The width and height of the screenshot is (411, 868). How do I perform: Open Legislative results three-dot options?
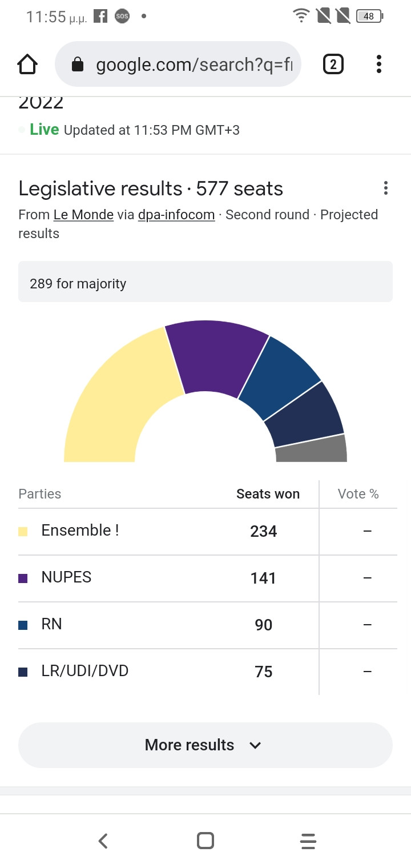pos(386,188)
